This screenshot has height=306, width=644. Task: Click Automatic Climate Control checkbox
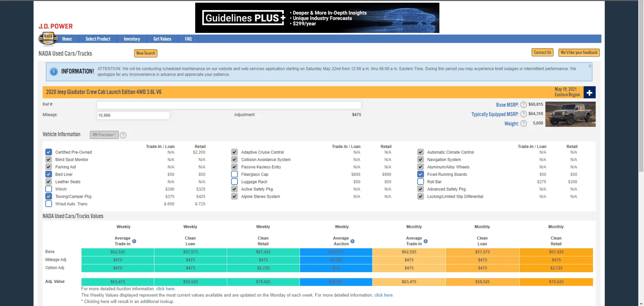pos(420,152)
